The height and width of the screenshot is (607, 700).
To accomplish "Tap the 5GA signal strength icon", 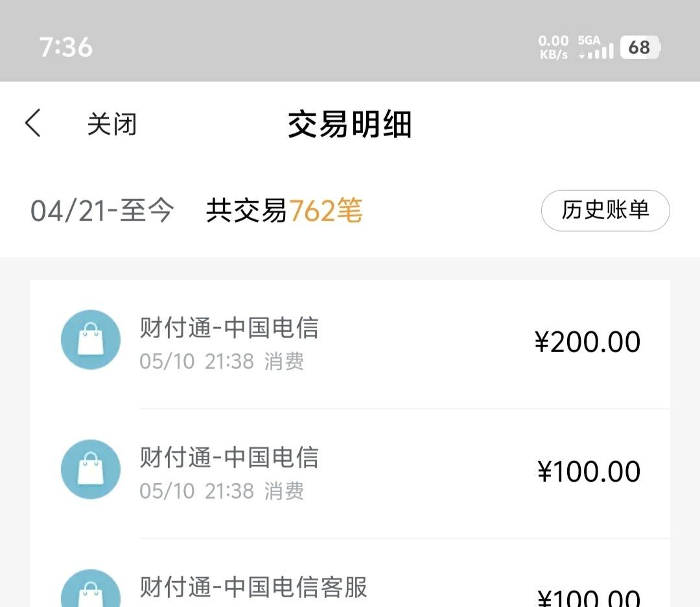I will pyautogui.click(x=596, y=47).
